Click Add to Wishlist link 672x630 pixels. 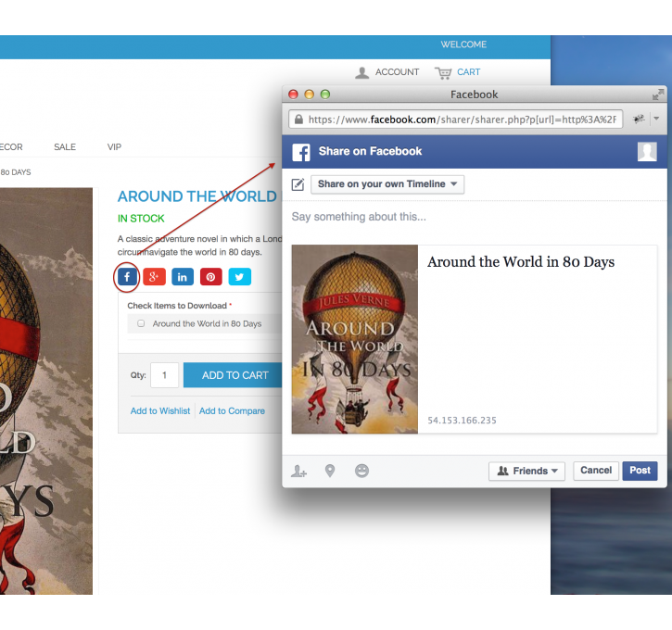159,410
